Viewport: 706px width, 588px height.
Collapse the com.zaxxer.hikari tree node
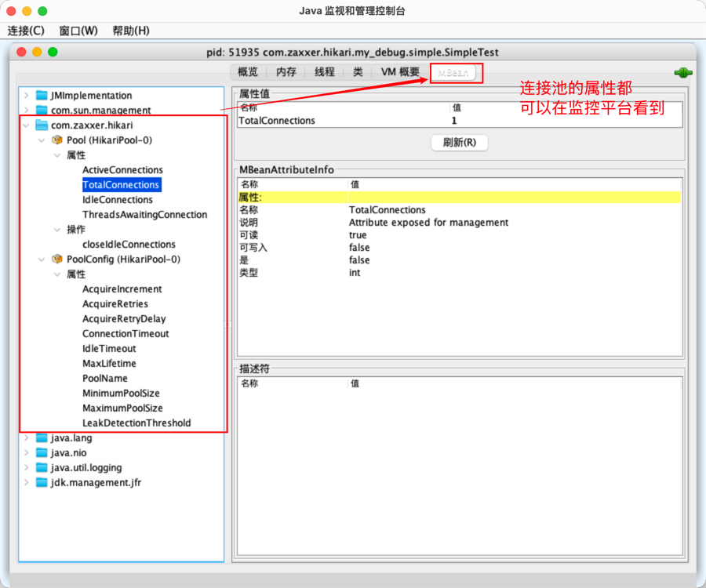point(27,125)
